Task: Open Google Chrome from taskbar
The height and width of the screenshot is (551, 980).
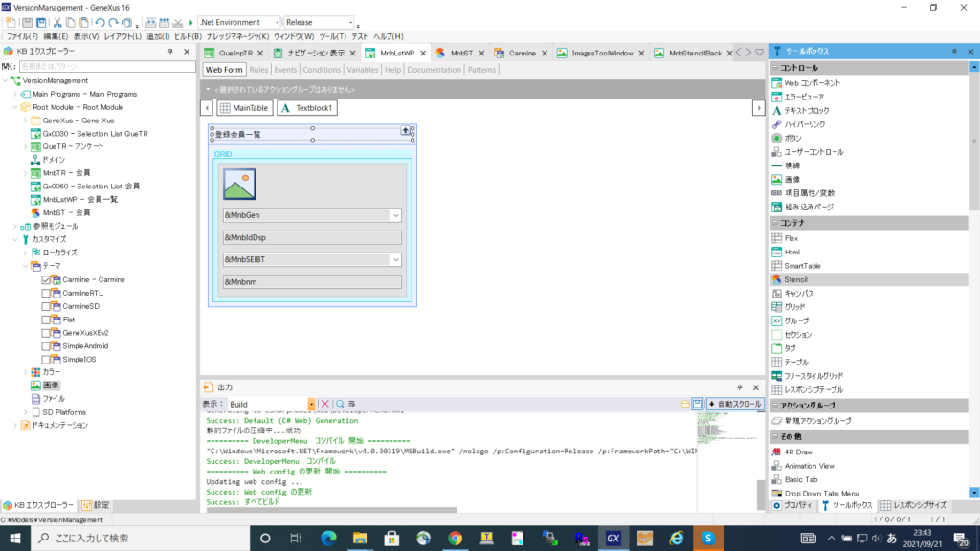Action: click(x=455, y=538)
